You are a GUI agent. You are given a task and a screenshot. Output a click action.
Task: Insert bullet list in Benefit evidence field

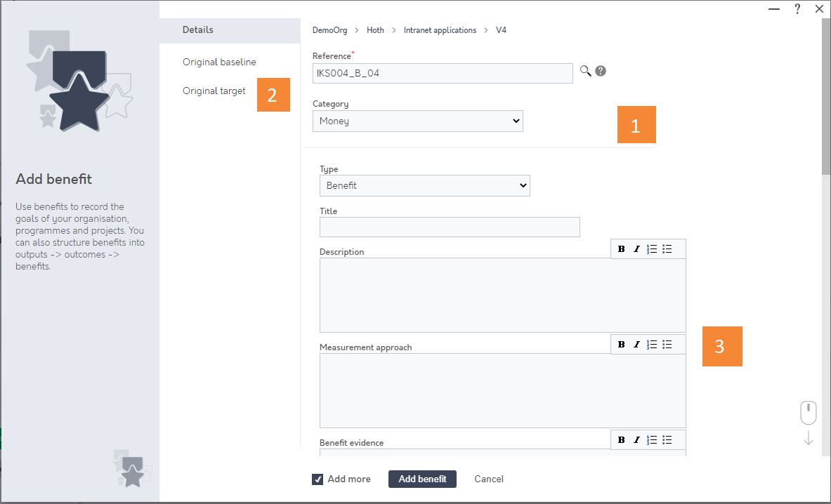(667, 439)
